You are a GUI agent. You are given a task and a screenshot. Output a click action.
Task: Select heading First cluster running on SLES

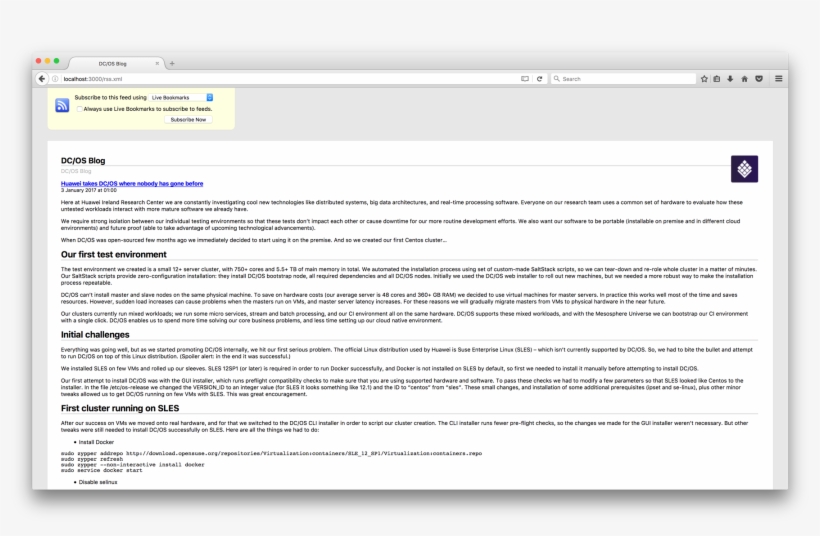pyautogui.click(x=120, y=408)
